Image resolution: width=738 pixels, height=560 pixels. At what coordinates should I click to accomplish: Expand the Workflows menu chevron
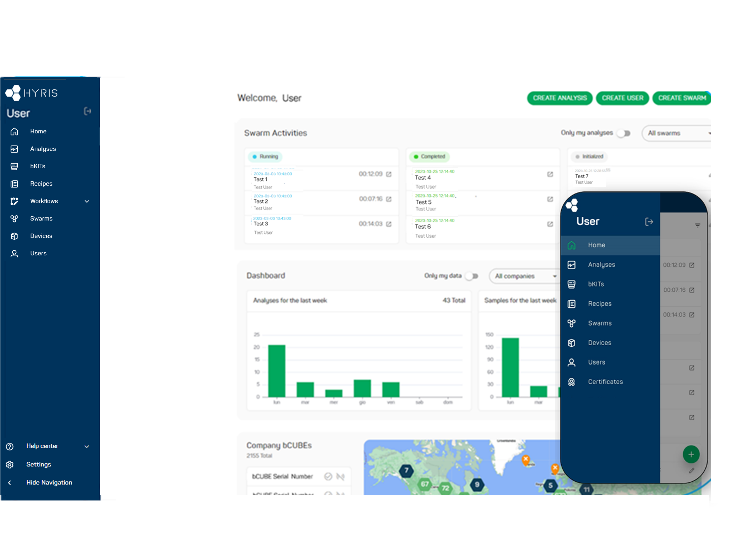87,201
